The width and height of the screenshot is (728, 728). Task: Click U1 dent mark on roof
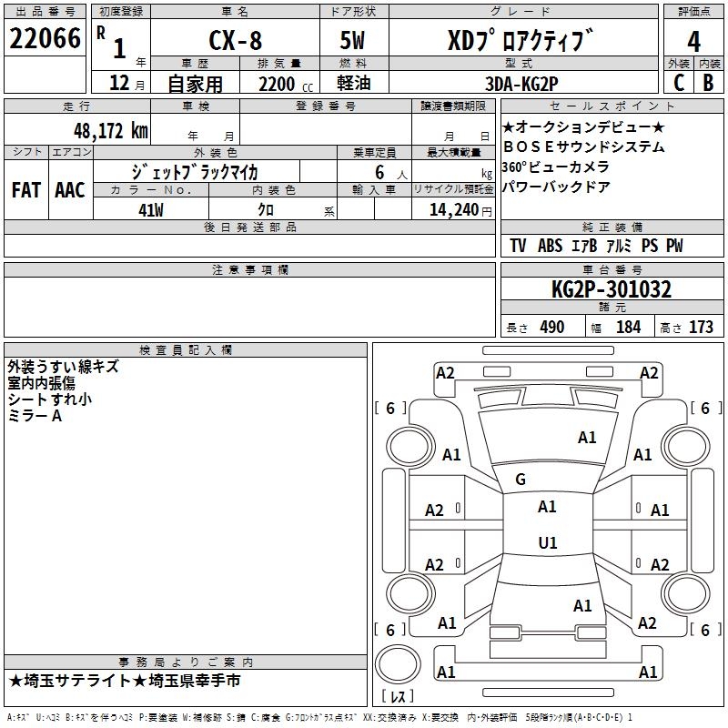tap(548, 542)
